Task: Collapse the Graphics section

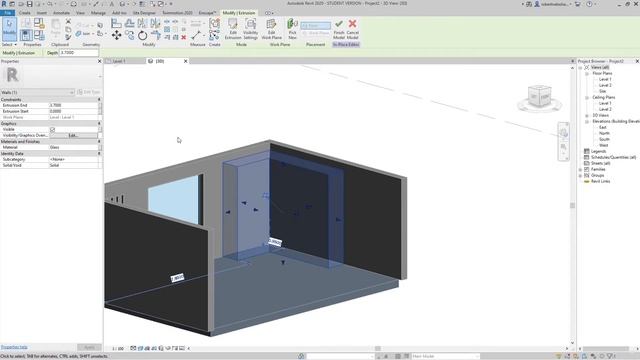Action: point(99,123)
